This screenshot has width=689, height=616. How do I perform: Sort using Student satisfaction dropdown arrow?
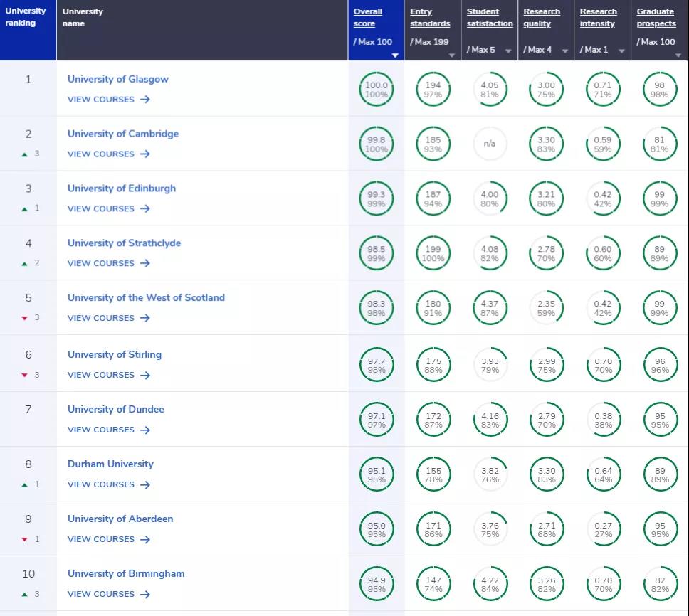508,51
